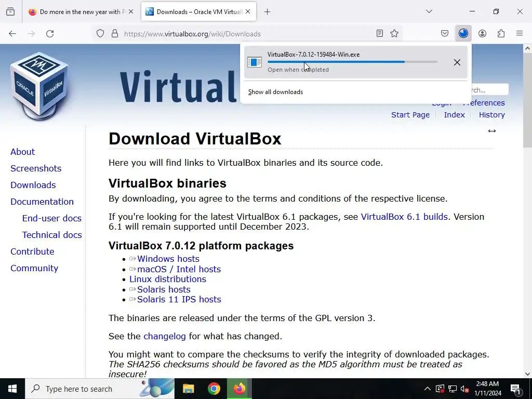Cancel the VirtualBox download
Image resolution: width=532 pixels, height=399 pixels.
coord(457,62)
